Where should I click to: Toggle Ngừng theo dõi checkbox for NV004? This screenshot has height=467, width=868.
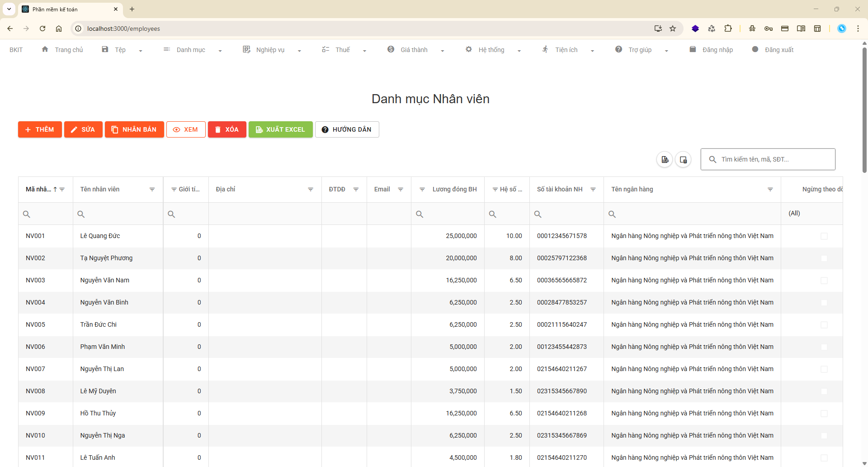pyautogui.click(x=824, y=303)
